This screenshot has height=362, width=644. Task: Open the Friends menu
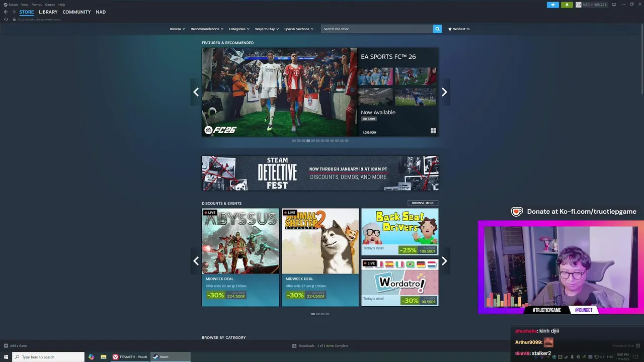point(37,5)
